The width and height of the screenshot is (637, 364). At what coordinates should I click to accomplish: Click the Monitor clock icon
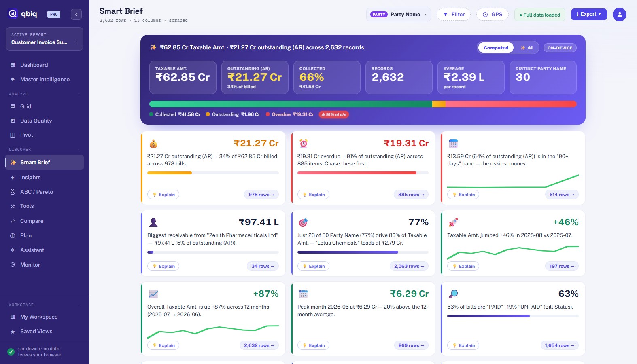pos(13,265)
